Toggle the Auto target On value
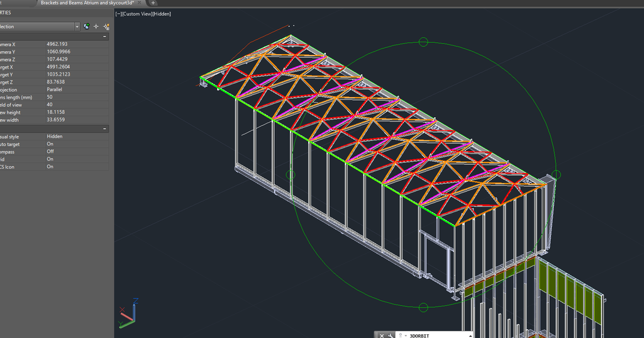 point(50,144)
